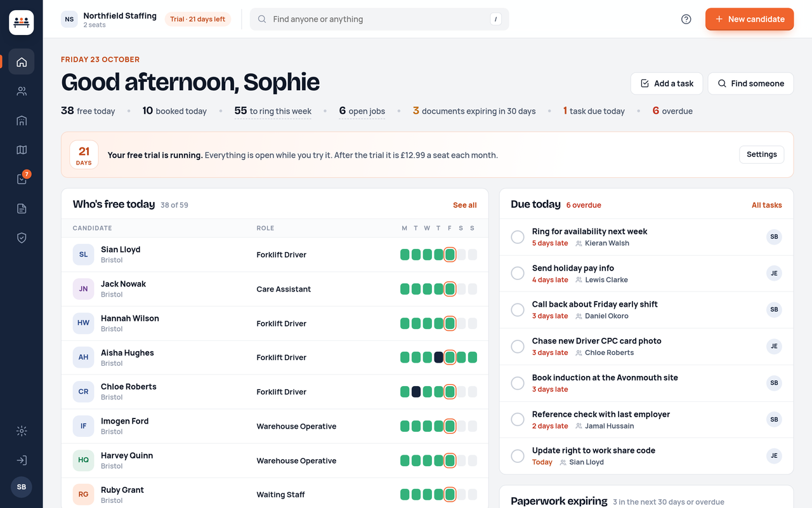Open the 55 to ring this week stat
The width and height of the screenshot is (812, 508).
point(273,111)
